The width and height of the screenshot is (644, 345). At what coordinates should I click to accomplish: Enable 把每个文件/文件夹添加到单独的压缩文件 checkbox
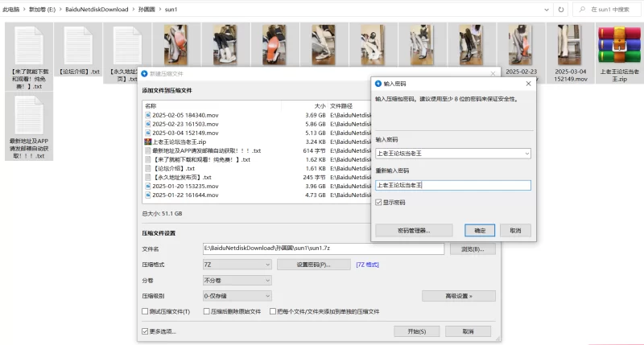click(273, 311)
